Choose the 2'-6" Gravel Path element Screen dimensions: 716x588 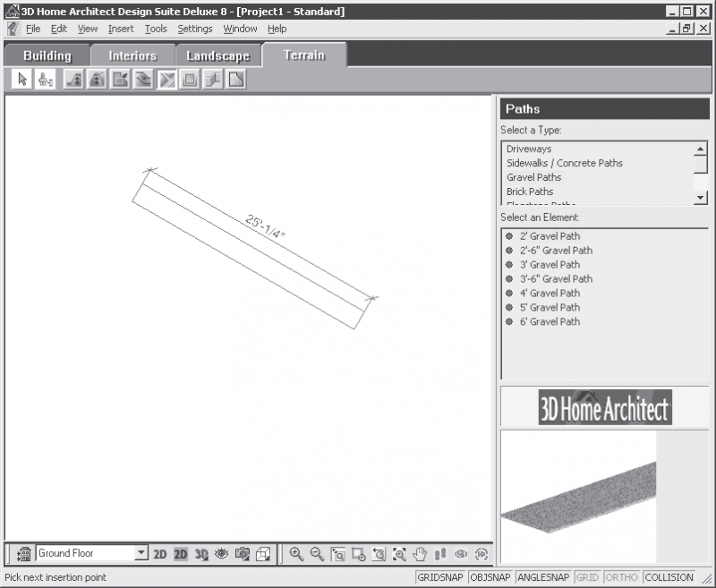tap(549, 251)
